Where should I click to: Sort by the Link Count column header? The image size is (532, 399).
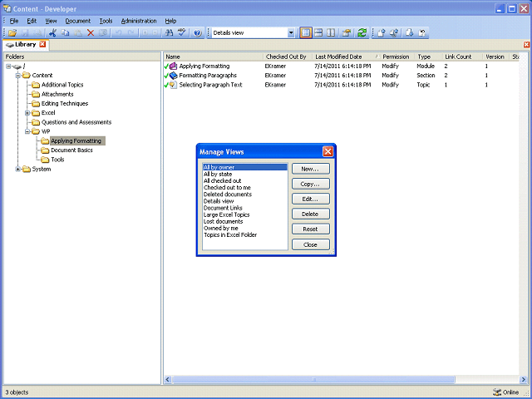pos(462,57)
